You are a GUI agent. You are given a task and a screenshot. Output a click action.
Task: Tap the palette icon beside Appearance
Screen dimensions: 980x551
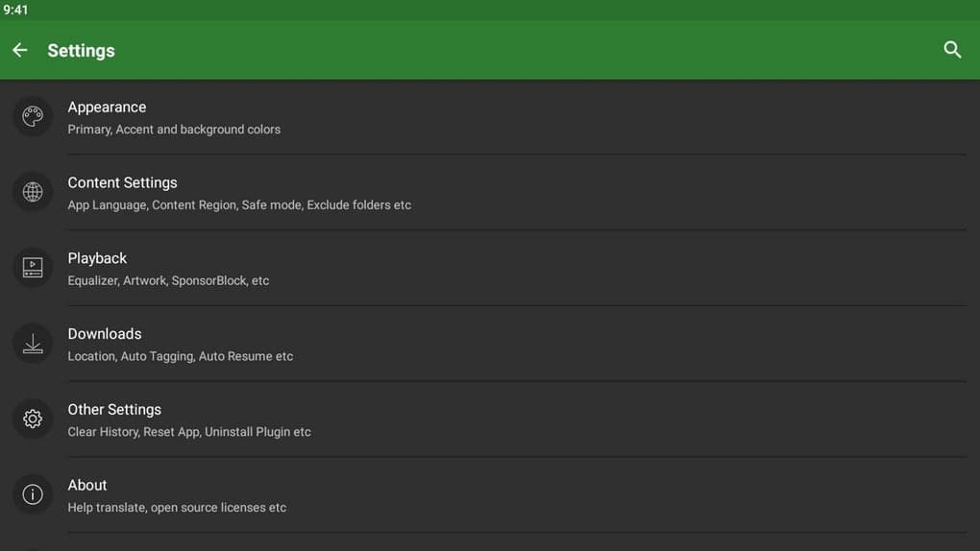[33, 116]
